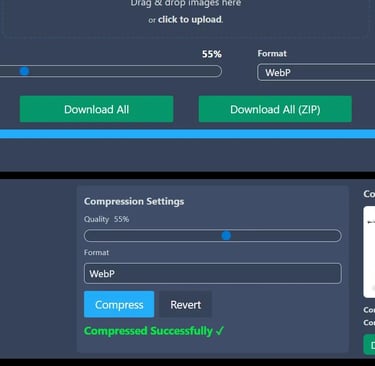Click the Compression Settings heading
The height and width of the screenshot is (366, 375).
pos(134,201)
